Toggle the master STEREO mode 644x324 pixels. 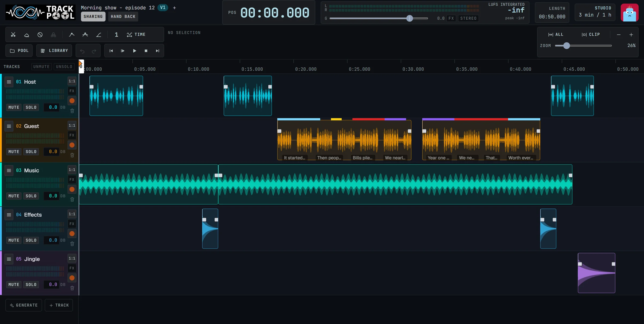[x=468, y=19]
